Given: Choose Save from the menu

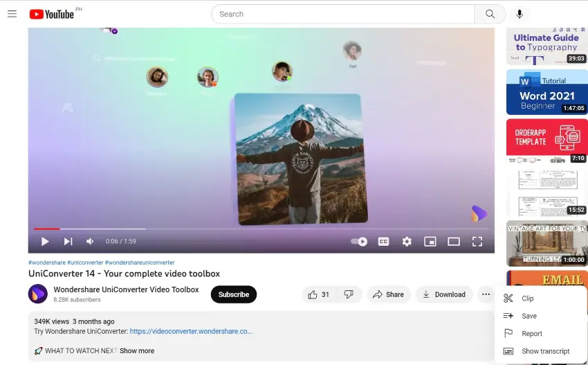Looking at the screenshot, I should (541, 316).
